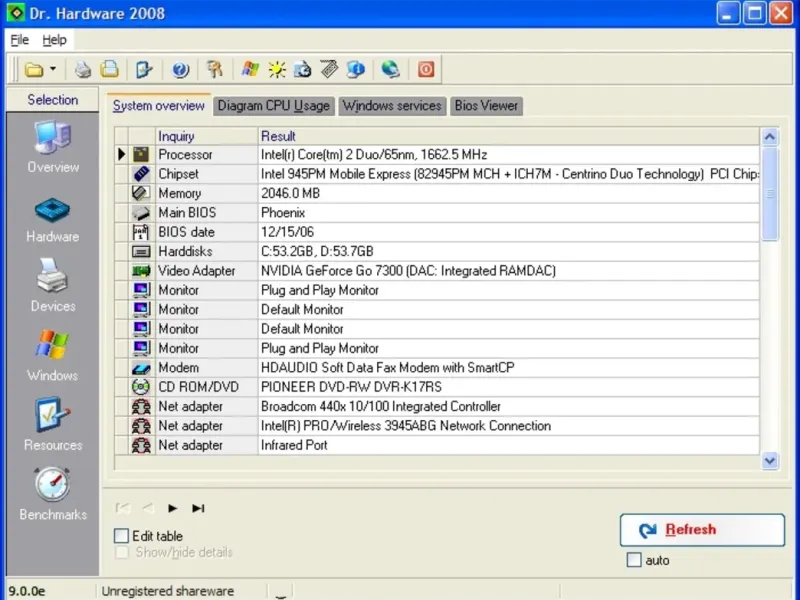Select the Video Adapter row icon
Screen dimensions: 800x600
click(x=141, y=271)
